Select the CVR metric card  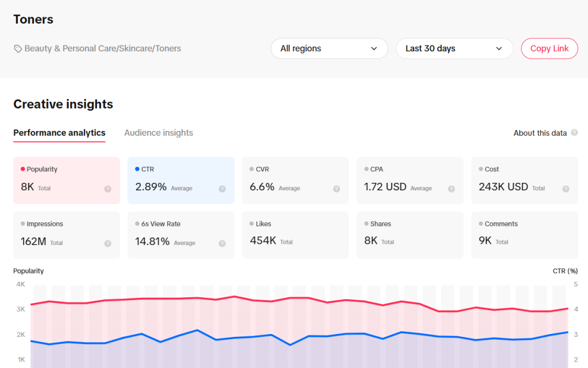tap(295, 180)
